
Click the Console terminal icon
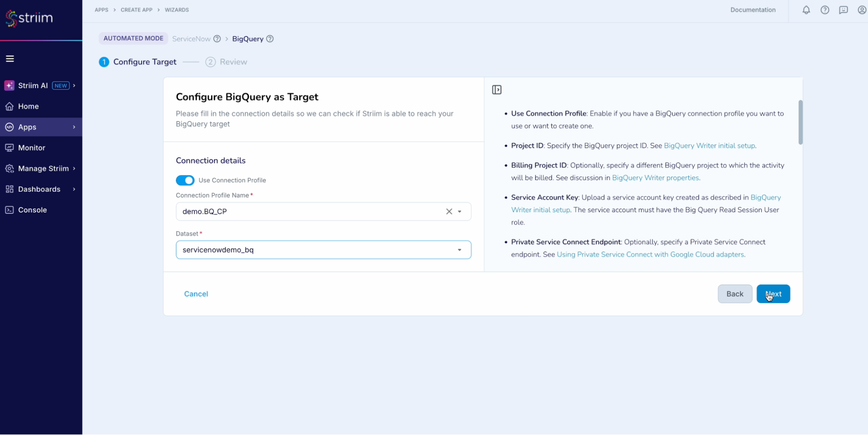tap(9, 210)
